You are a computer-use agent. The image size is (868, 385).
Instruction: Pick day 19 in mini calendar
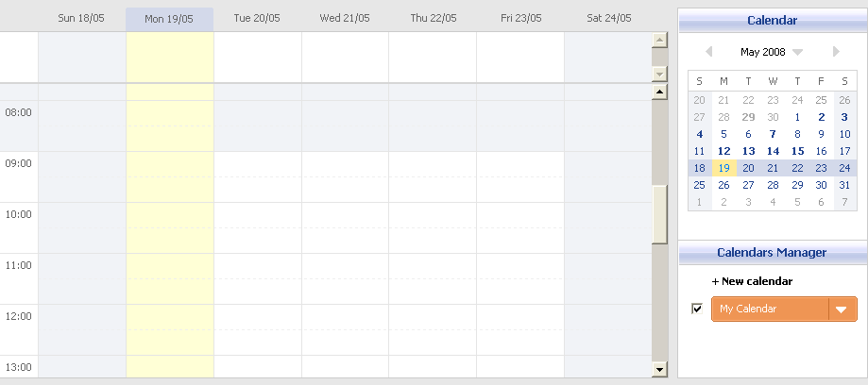coord(723,168)
